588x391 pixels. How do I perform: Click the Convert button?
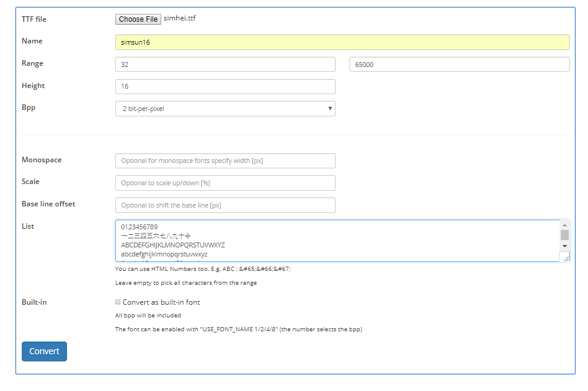pos(44,351)
